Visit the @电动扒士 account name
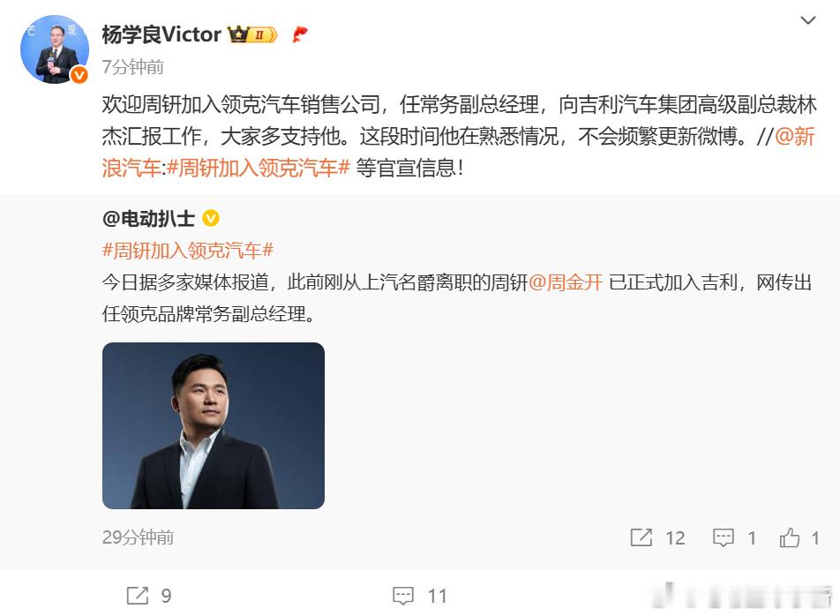 (x=148, y=219)
